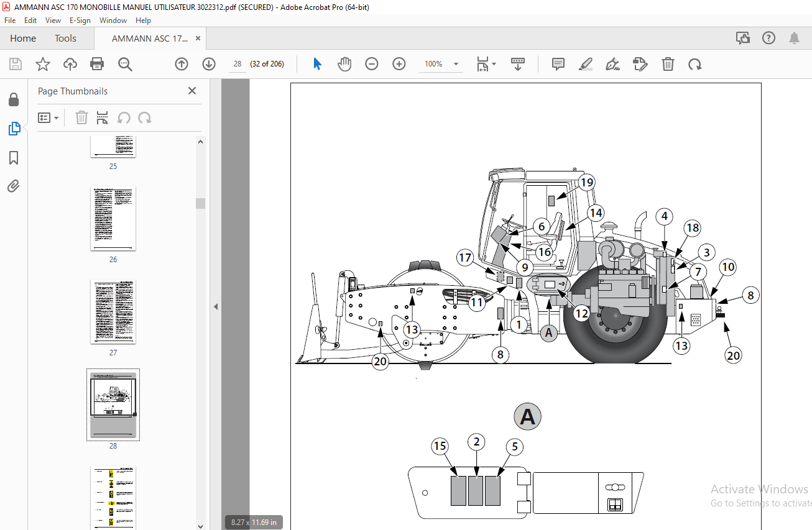This screenshot has width=812, height=530.
Task: Delete pages via thumbnails panel trash icon
Action: [81, 118]
